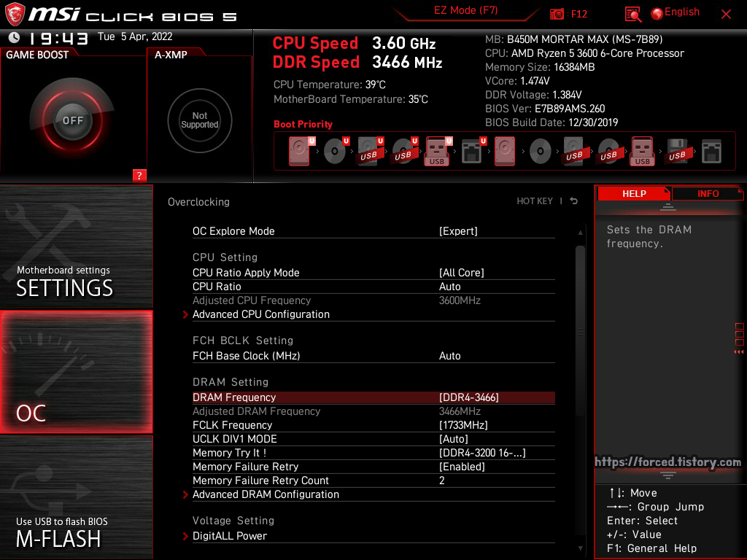The height and width of the screenshot is (560, 747).
Task: Select the UEFI network boot device icon
Action: pos(473,151)
